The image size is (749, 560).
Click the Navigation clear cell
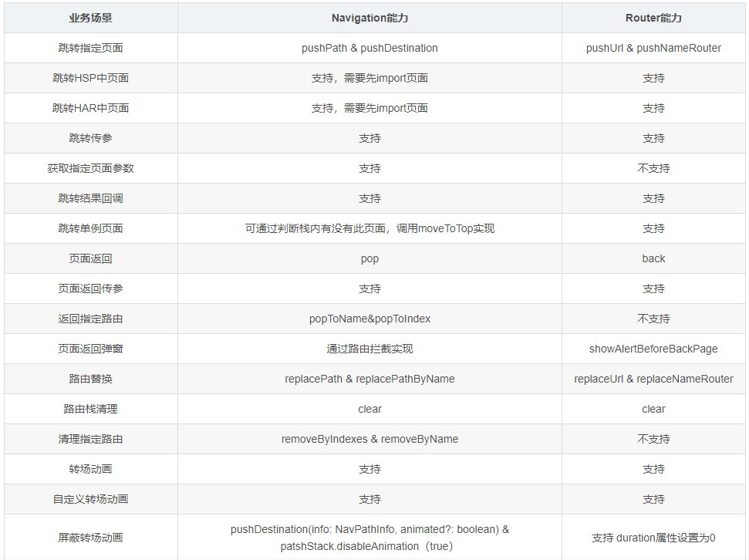(x=369, y=409)
